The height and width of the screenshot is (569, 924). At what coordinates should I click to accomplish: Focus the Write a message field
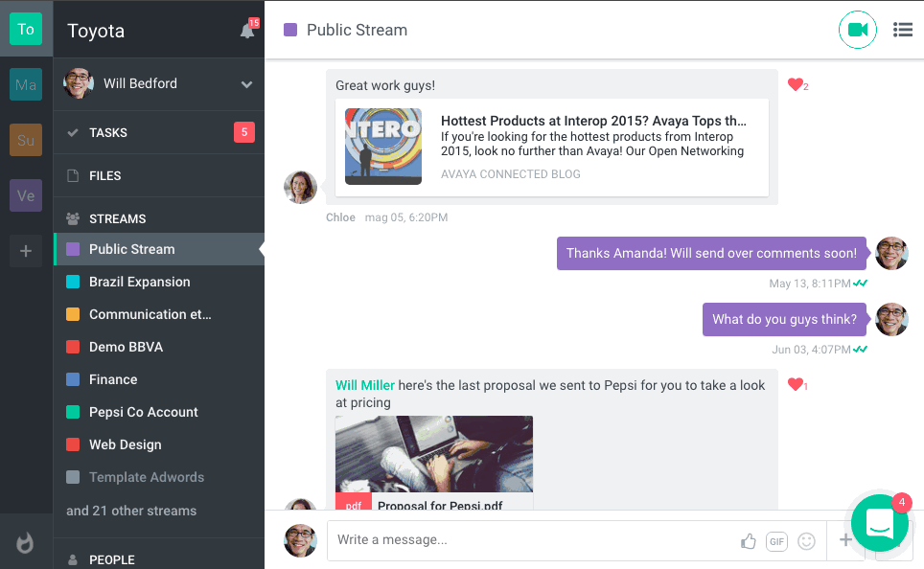532,540
